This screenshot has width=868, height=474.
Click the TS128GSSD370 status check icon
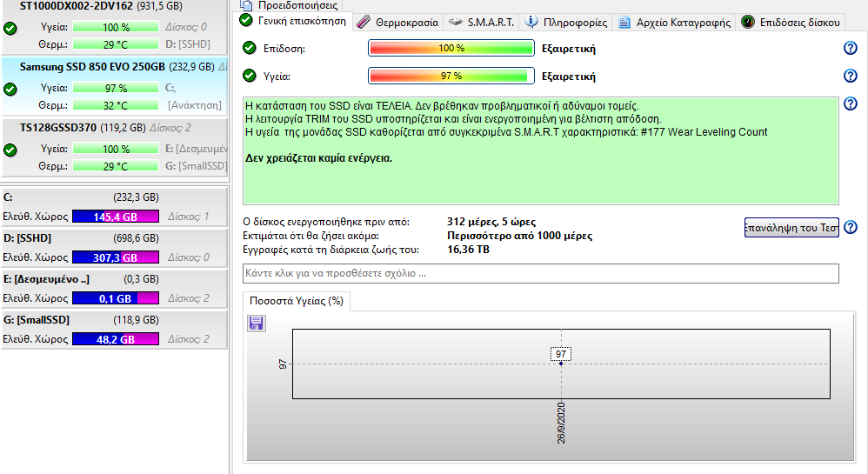[x=10, y=150]
